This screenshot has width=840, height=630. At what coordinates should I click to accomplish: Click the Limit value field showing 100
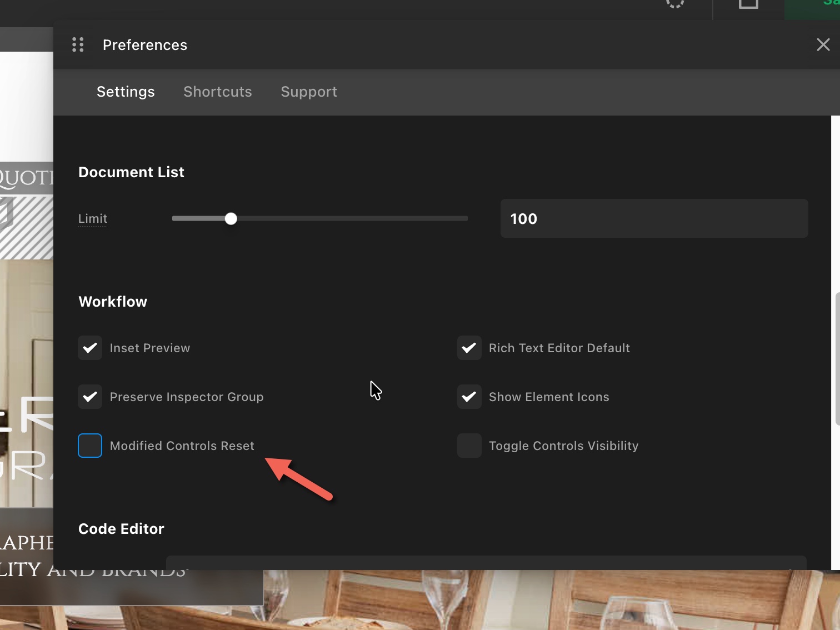tap(654, 218)
